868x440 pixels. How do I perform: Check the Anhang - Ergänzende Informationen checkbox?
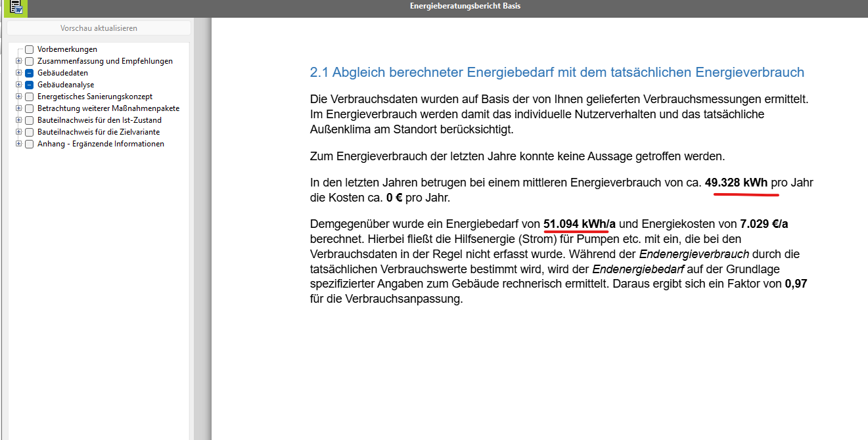(29, 144)
